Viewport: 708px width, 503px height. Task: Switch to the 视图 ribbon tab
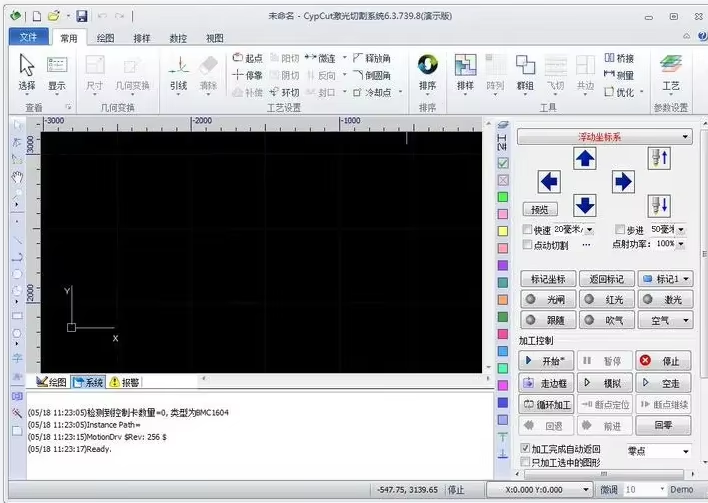click(215, 38)
